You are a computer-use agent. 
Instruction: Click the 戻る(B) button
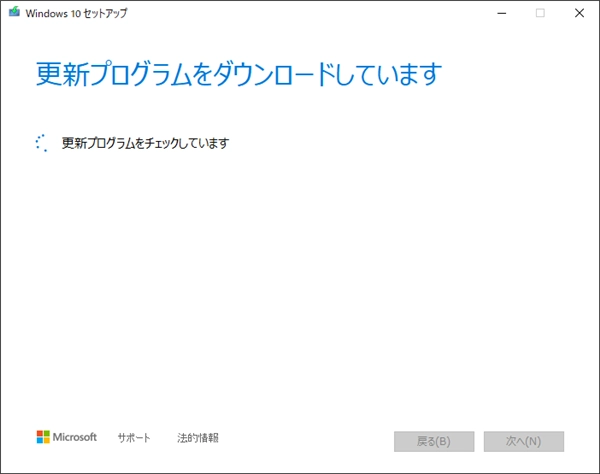point(434,441)
